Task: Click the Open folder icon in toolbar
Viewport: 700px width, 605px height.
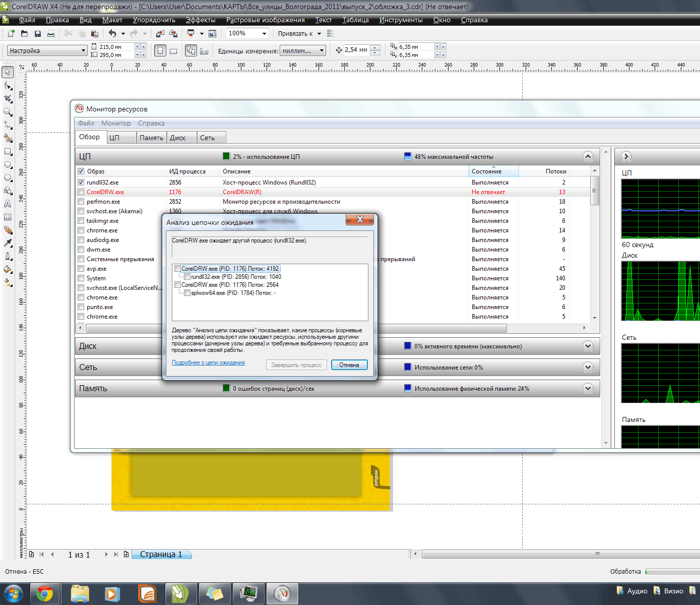Action: pyautogui.click(x=24, y=33)
